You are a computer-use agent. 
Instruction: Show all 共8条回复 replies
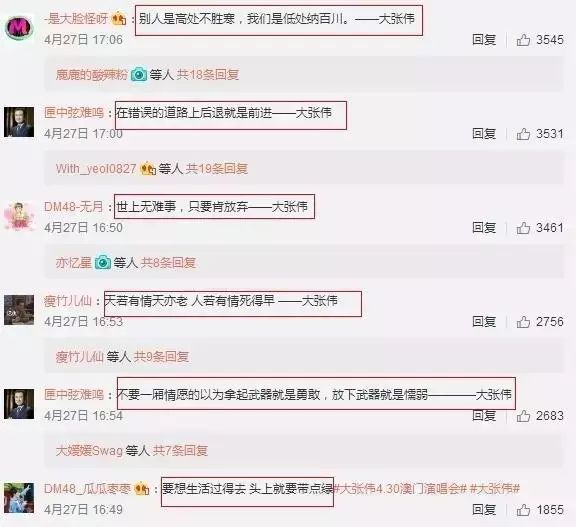pos(168,263)
